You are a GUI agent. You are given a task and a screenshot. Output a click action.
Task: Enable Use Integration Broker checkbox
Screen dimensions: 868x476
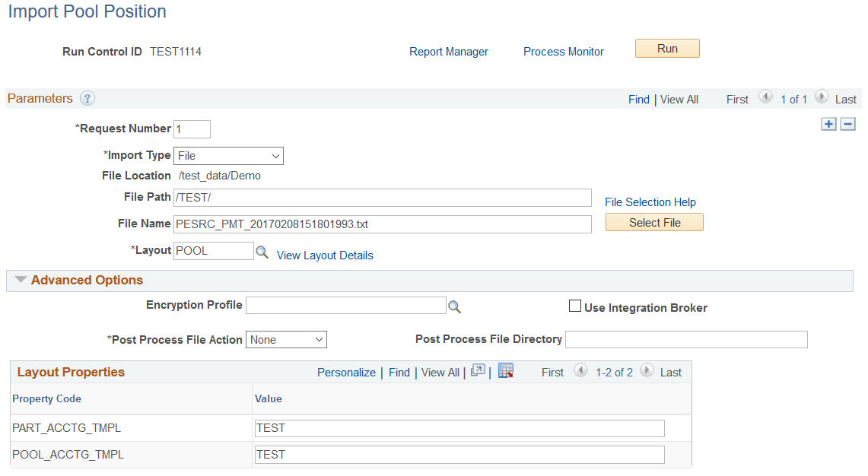pyautogui.click(x=575, y=306)
